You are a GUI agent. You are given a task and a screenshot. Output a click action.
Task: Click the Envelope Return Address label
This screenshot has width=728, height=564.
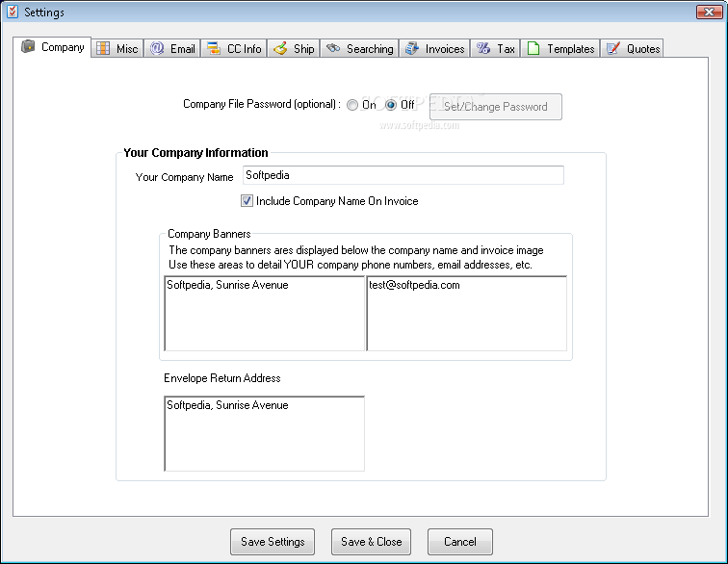tap(221, 378)
